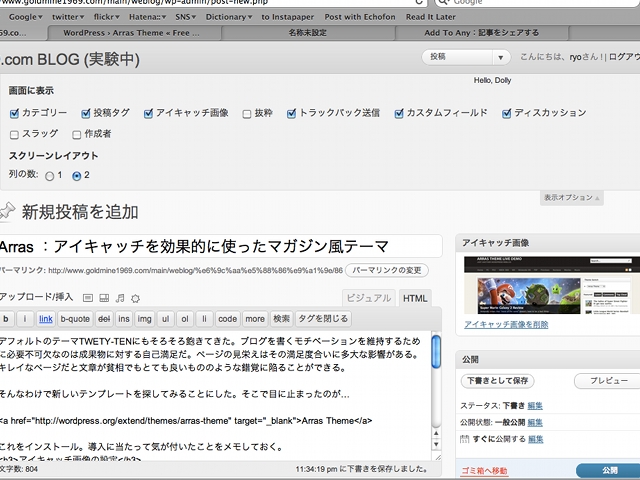The image size is (640, 480).
Task: Switch to 名称未設定 browser tab
Action: 308,33
